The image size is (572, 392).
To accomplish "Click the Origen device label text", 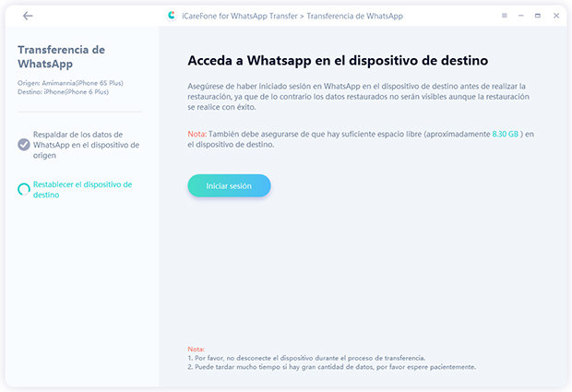I will (x=70, y=83).
